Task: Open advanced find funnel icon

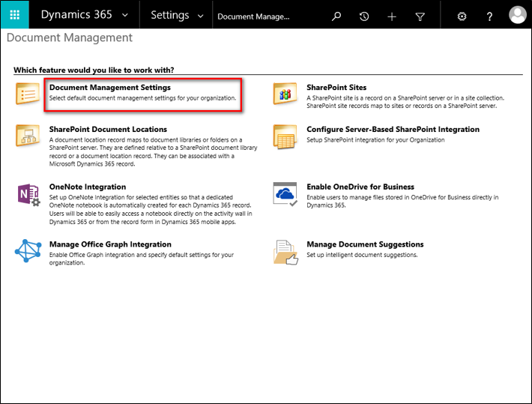Action: click(420, 16)
